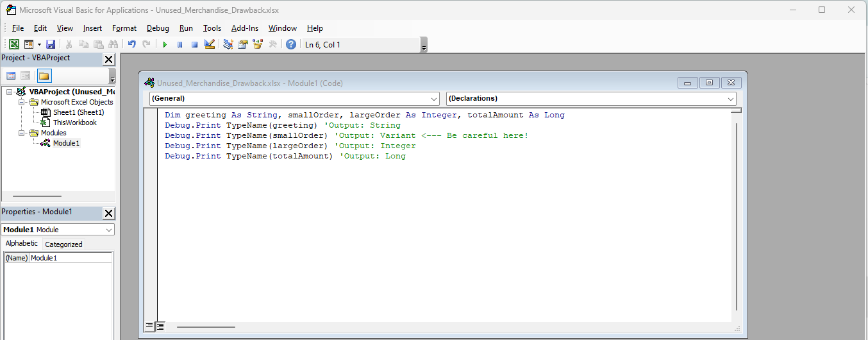868x340 pixels.
Task: Open the Standard toolbar options arrow
Action: [424, 45]
